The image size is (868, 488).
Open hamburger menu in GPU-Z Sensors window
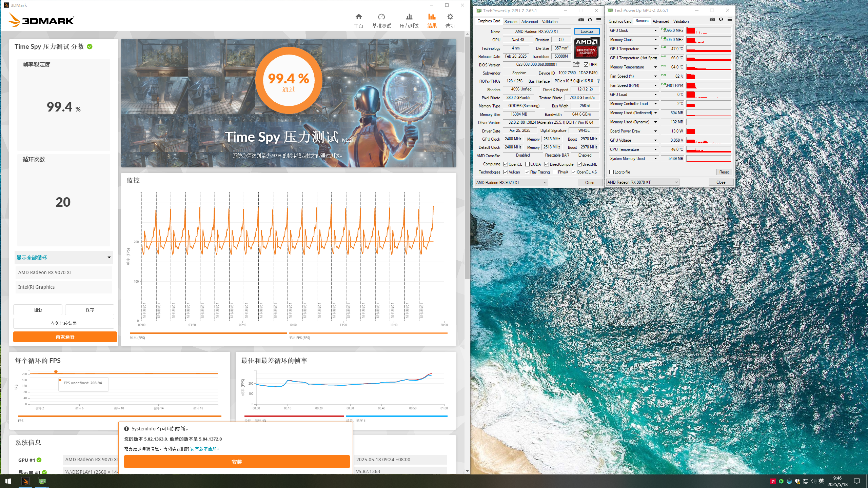click(730, 20)
